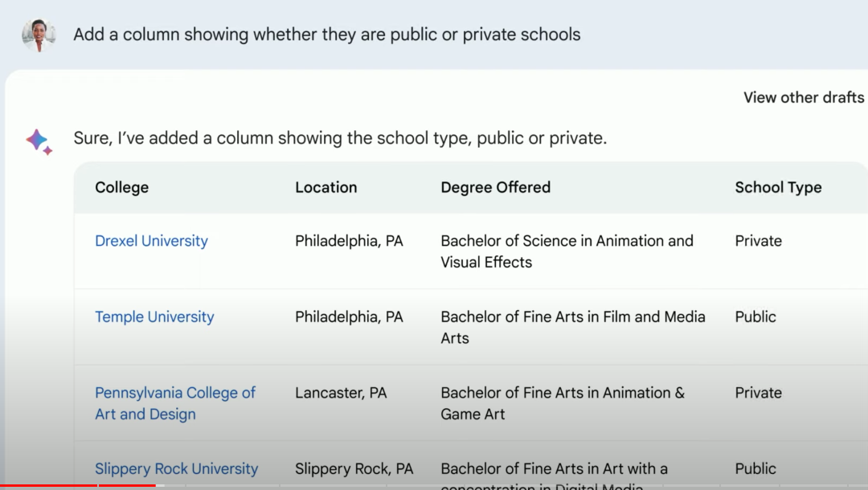
Task: Click the response text 'Sure, I've added a column'
Action: coord(340,138)
